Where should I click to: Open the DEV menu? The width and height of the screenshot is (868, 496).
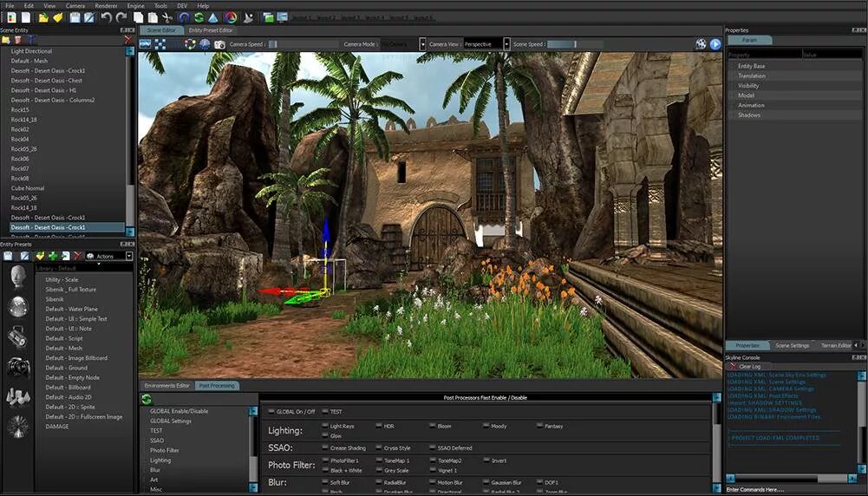coord(181,5)
